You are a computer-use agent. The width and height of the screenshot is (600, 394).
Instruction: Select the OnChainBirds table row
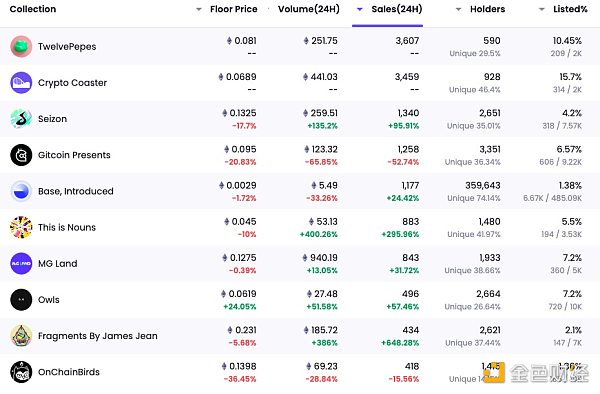pos(300,372)
